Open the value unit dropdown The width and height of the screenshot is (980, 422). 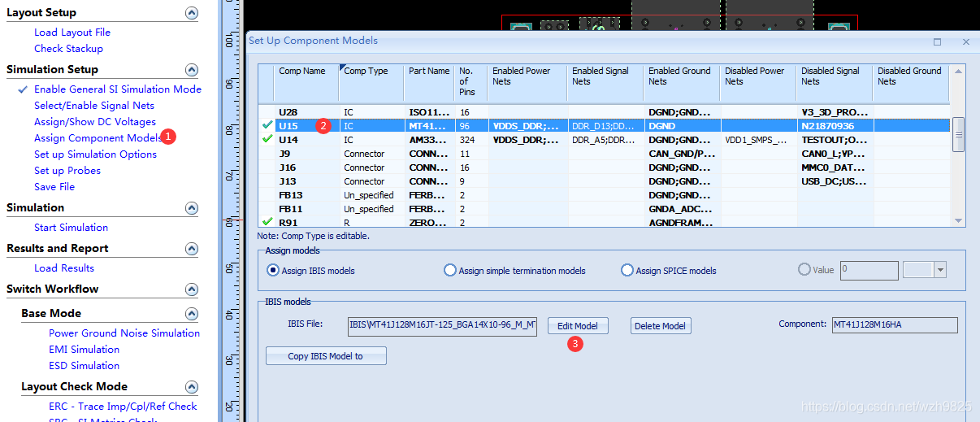point(941,271)
